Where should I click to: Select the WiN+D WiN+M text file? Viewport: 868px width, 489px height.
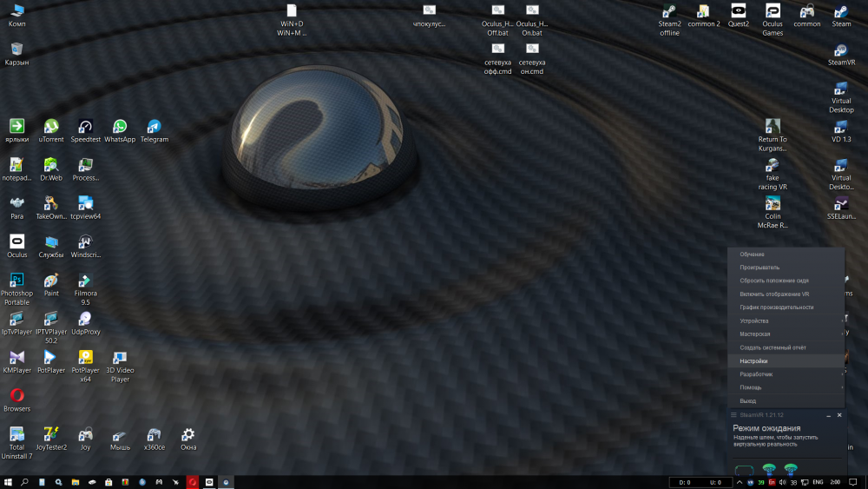pos(292,20)
